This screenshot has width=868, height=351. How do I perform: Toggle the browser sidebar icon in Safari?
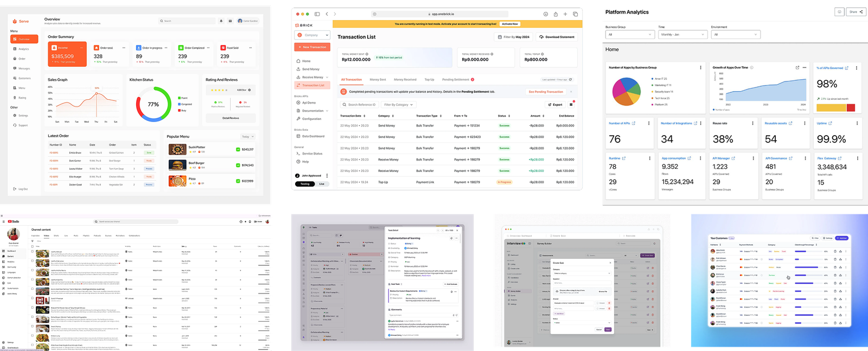tap(317, 14)
